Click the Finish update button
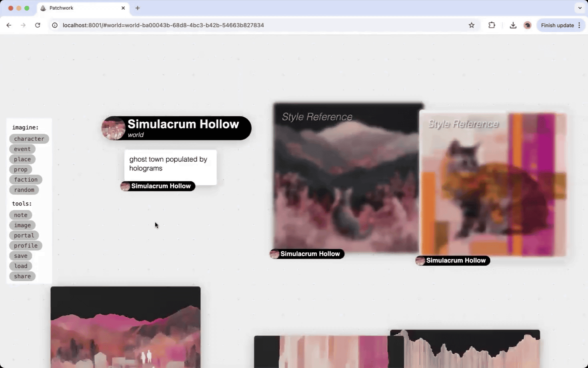The height and width of the screenshot is (368, 588). 557,25
